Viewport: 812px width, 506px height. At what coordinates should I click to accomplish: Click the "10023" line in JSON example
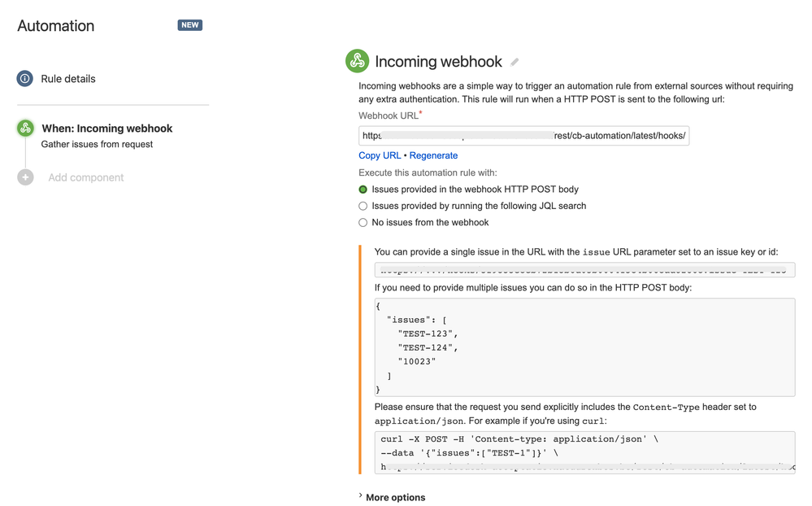point(417,362)
